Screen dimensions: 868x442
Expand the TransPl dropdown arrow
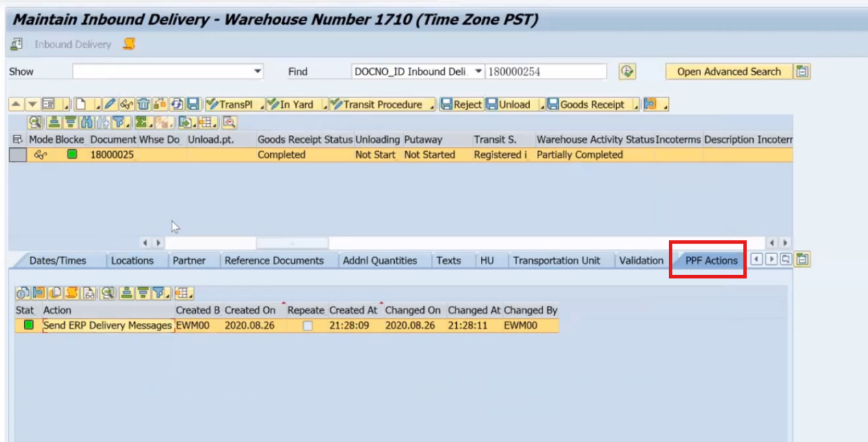coord(261,105)
